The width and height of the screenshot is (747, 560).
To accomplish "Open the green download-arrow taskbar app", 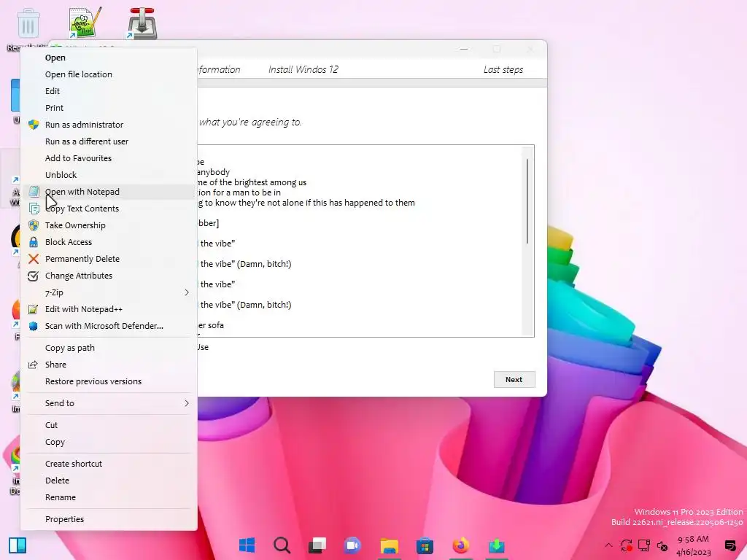I will click(496, 545).
